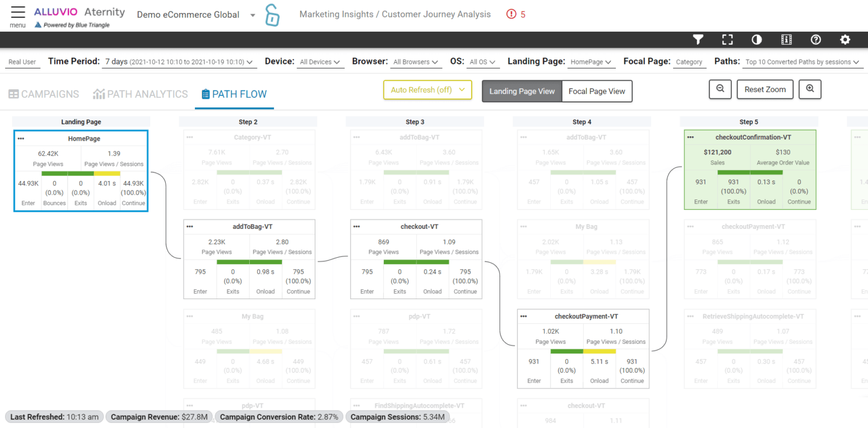Zoom in with the magnifier plus icon
Image resolution: width=868 pixels, height=428 pixels.
(810, 89)
